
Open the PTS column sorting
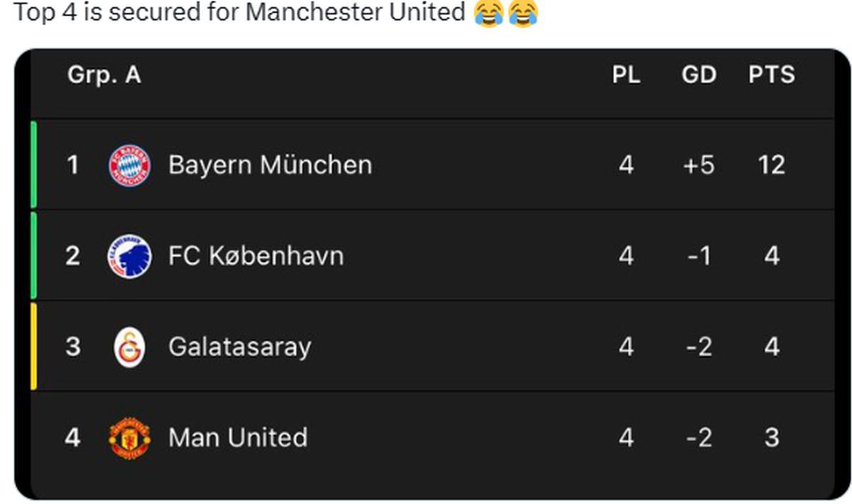[x=771, y=74]
